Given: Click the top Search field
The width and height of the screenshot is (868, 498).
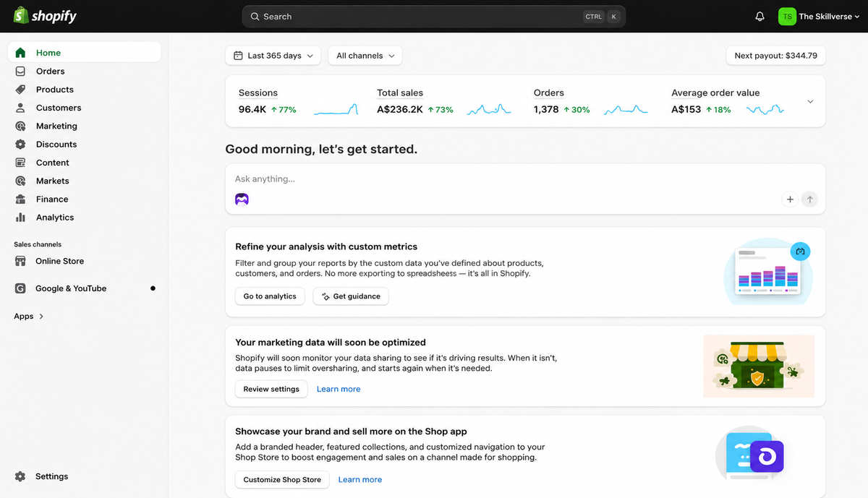Looking at the screenshot, I should point(434,17).
